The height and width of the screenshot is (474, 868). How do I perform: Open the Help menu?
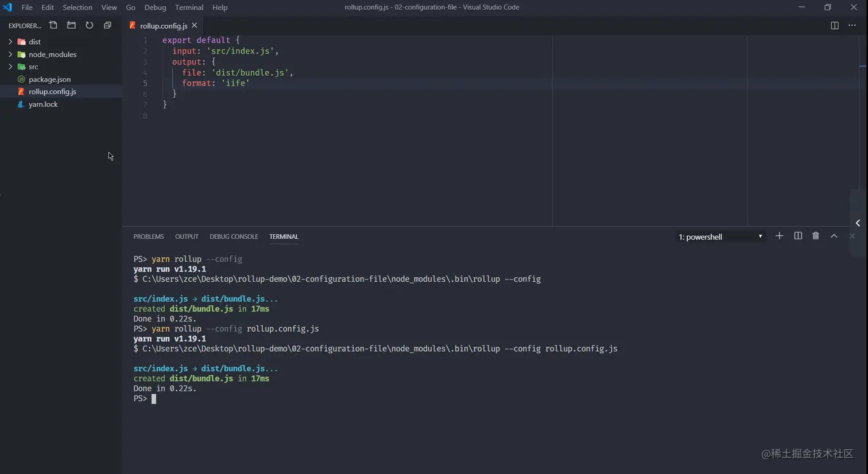220,7
